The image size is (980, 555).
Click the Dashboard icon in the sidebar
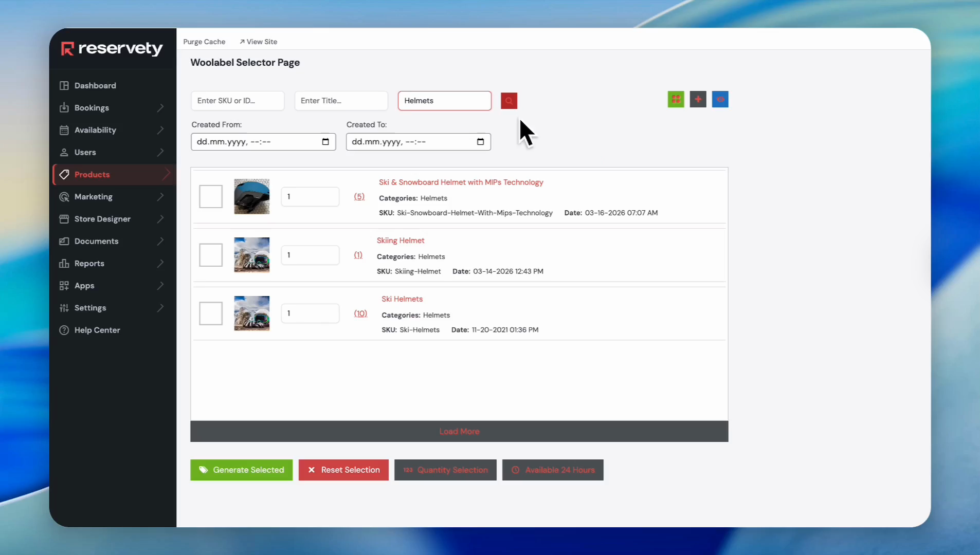point(64,85)
